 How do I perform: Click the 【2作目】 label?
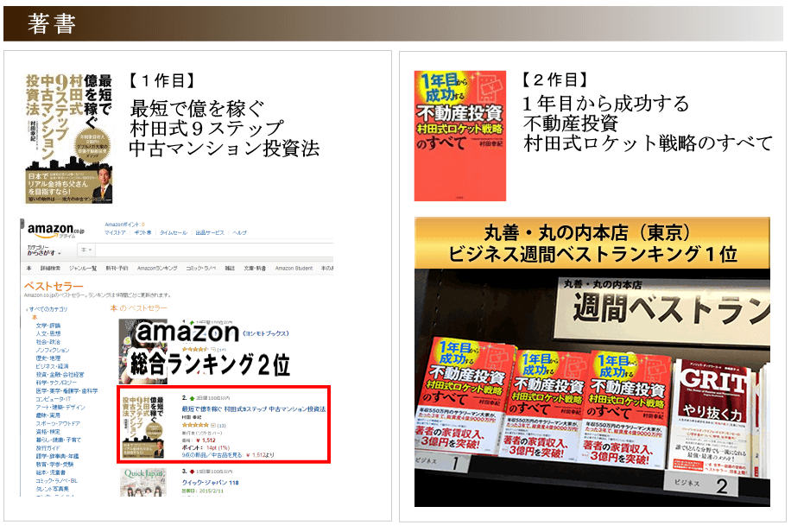click(x=555, y=79)
